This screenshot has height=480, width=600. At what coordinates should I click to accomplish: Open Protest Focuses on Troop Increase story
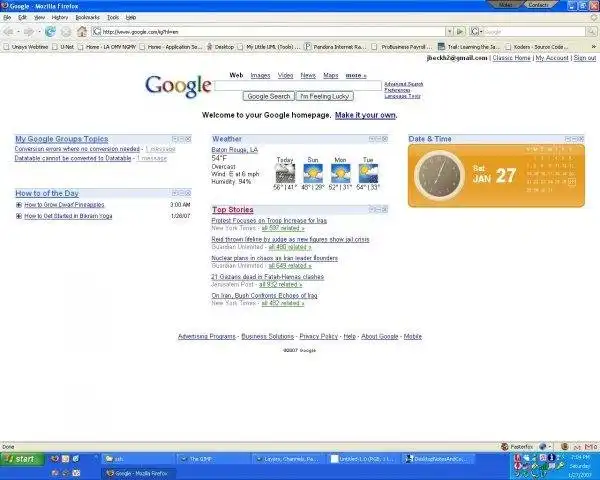click(x=269, y=221)
